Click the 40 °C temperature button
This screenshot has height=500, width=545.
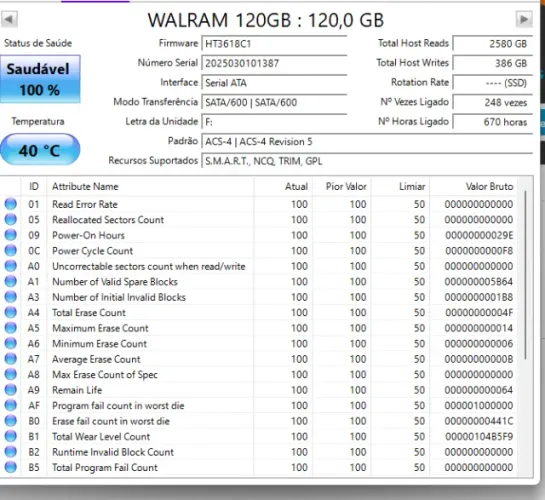tap(40, 150)
